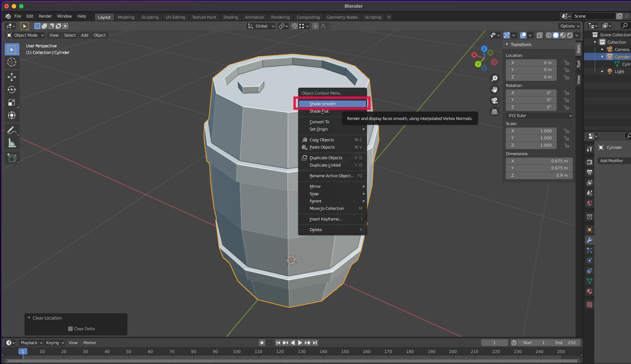Toggle the Location X lock

(566, 63)
